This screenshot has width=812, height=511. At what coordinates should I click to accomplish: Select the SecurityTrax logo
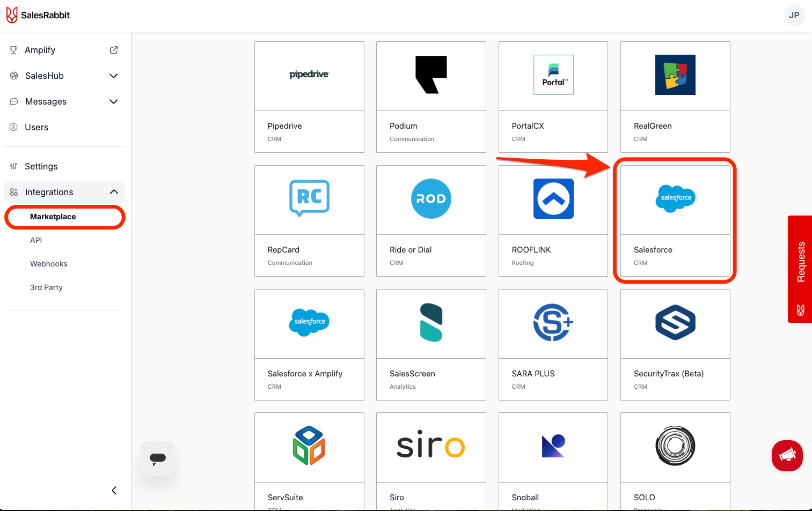click(x=675, y=322)
